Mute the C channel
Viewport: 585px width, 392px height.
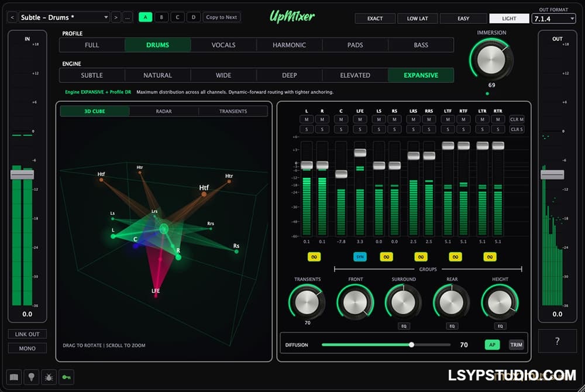coord(341,119)
